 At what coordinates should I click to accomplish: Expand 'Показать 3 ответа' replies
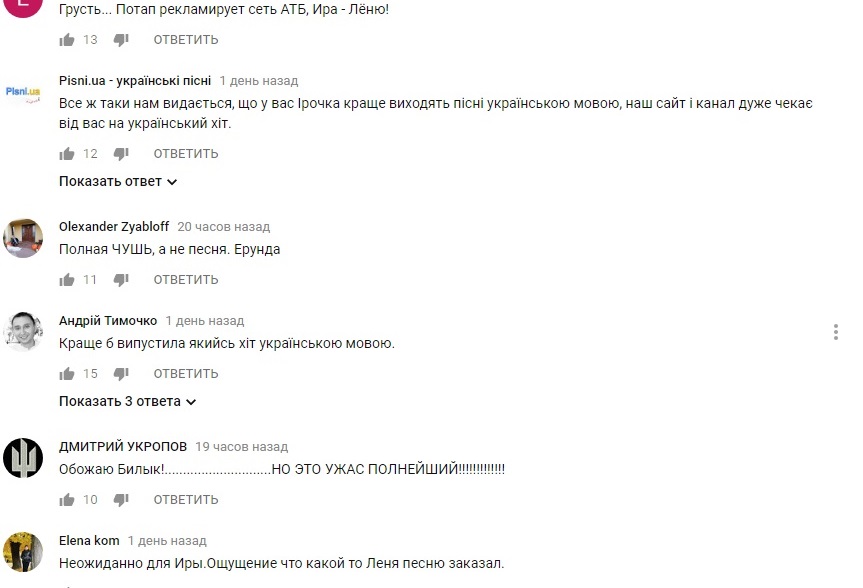(x=127, y=401)
